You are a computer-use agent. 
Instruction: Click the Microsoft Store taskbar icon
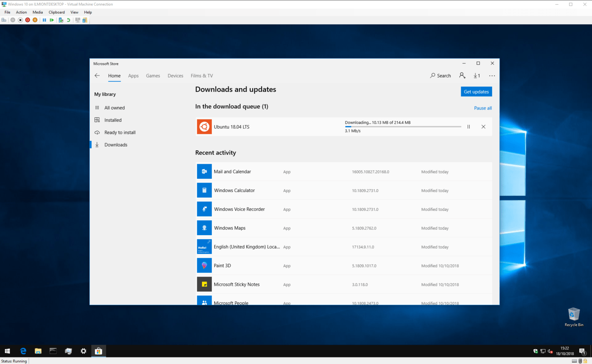(x=99, y=351)
